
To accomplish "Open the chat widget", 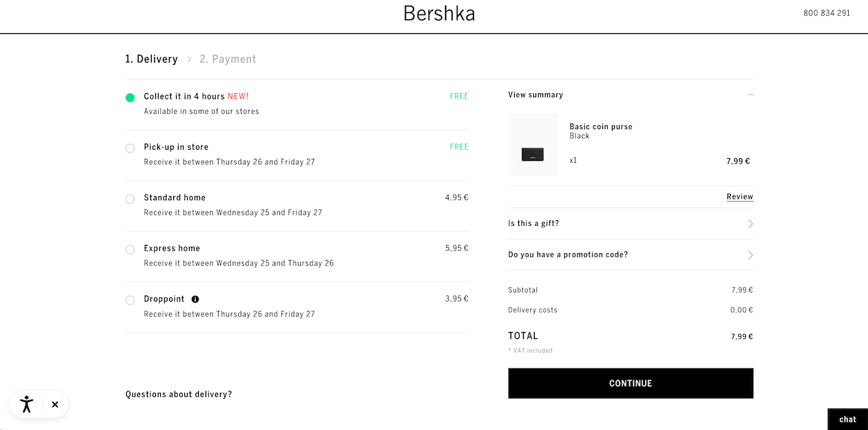I will pos(847,419).
